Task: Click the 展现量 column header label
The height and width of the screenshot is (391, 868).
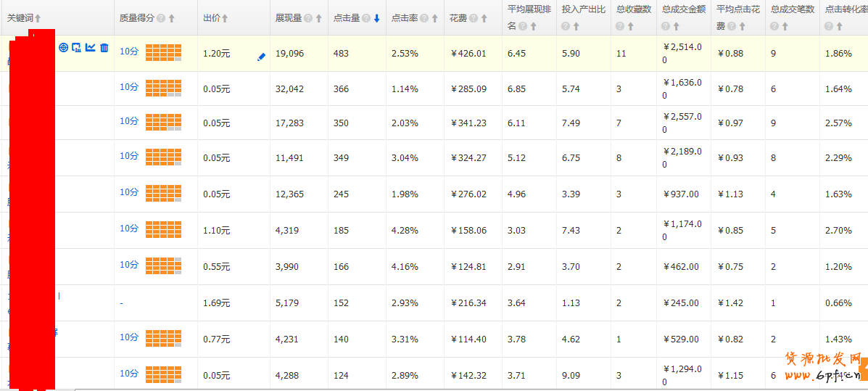Action: (x=289, y=18)
